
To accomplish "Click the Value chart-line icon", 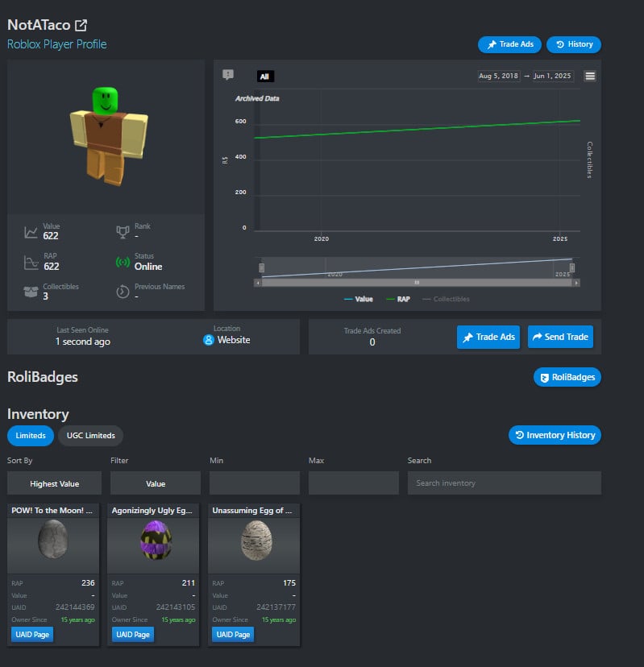I will pyautogui.click(x=31, y=232).
